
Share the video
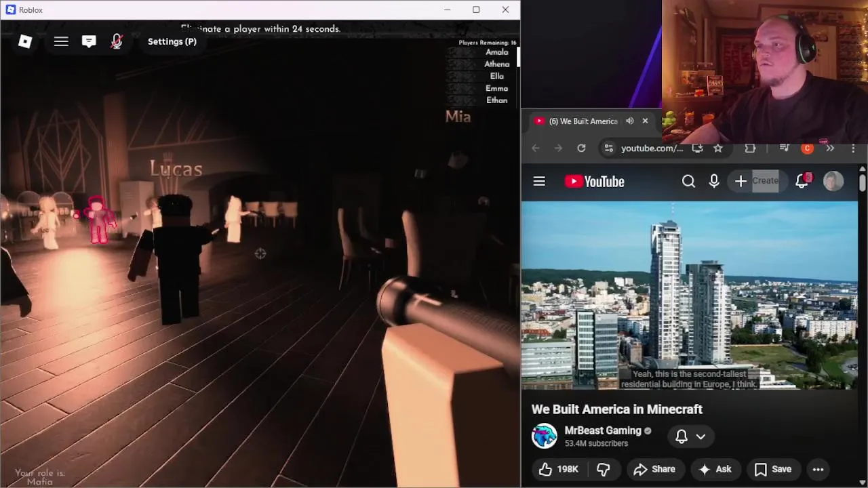[654, 469]
